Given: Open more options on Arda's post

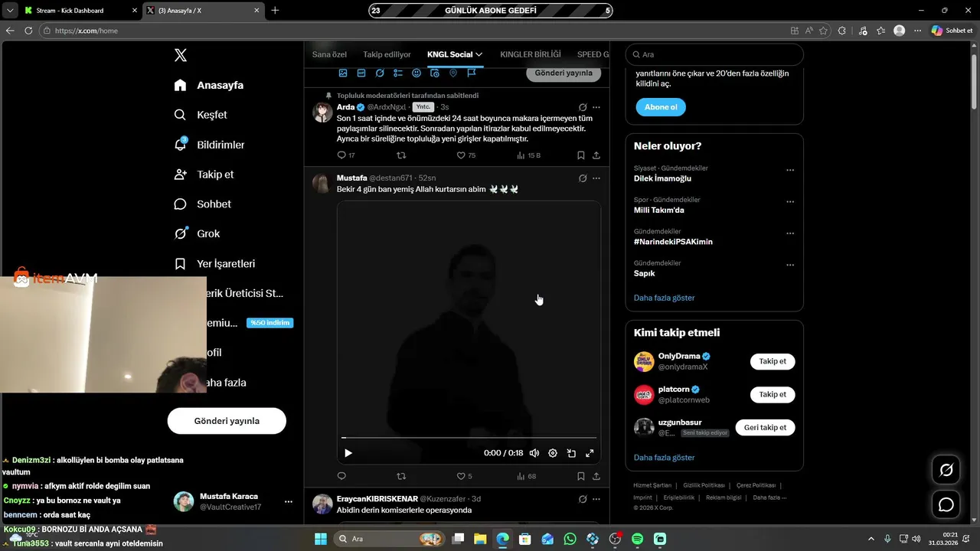Looking at the screenshot, I should click(596, 107).
